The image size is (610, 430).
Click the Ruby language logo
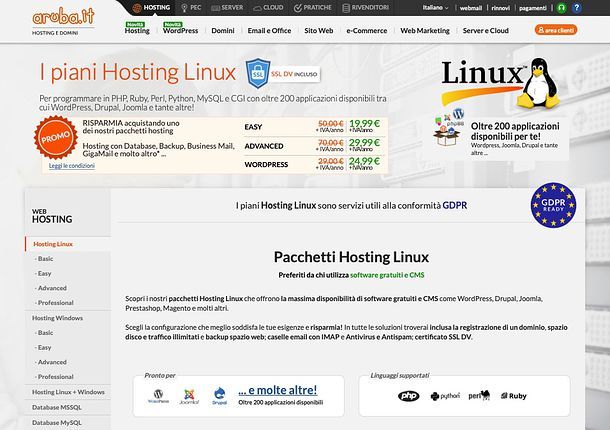(x=514, y=396)
